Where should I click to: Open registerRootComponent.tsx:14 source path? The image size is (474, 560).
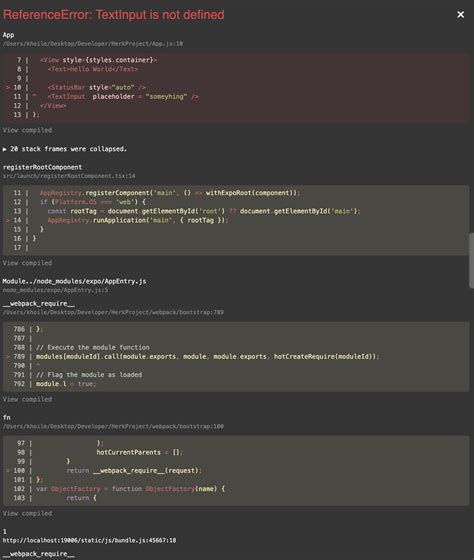(69, 176)
